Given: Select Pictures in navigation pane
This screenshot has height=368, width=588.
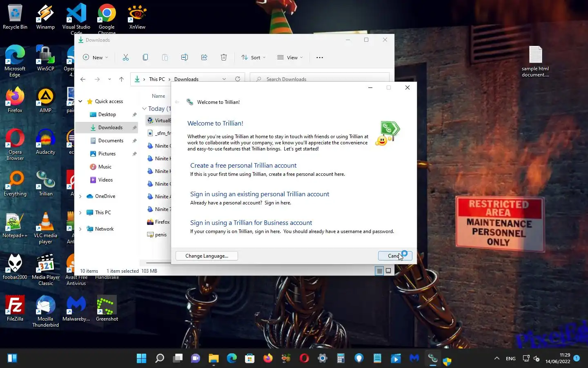Looking at the screenshot, I should (x=107, y=154).
